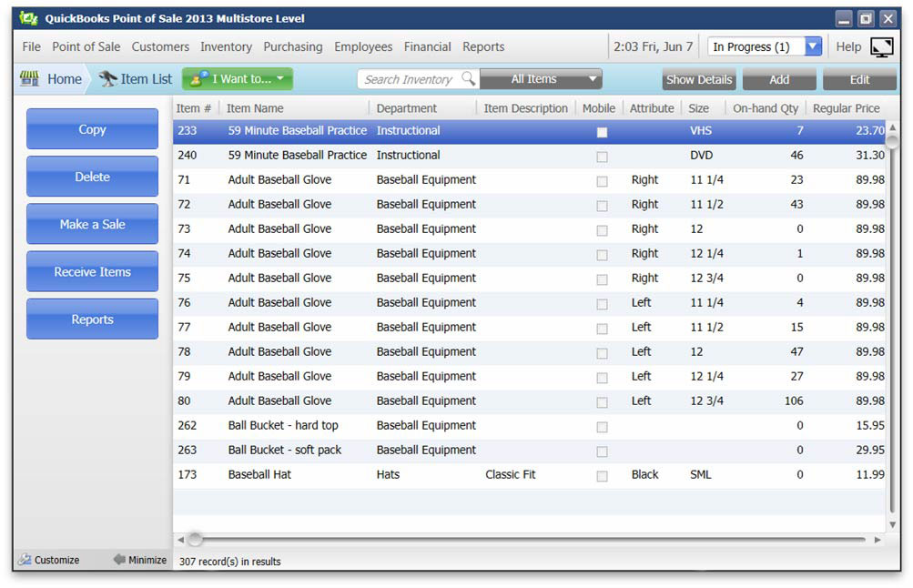Click the Minimize arrow icon in sidebar

118,561
